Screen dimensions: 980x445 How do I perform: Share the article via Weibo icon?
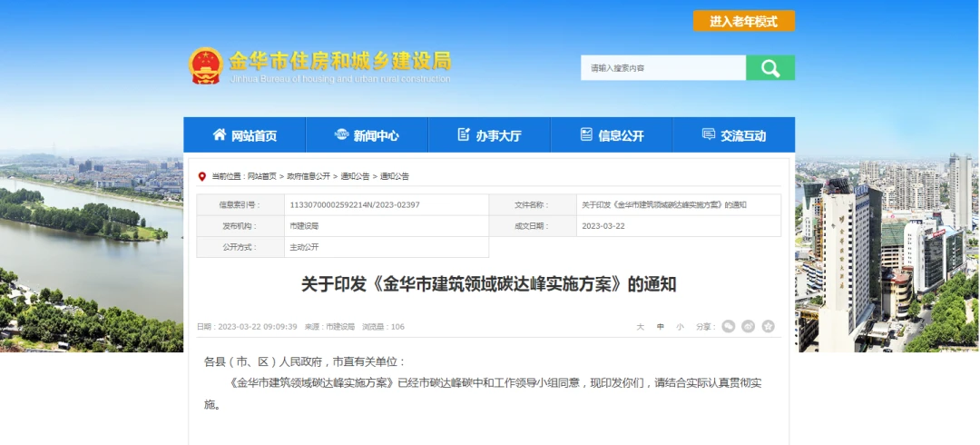tap(748, 326)
